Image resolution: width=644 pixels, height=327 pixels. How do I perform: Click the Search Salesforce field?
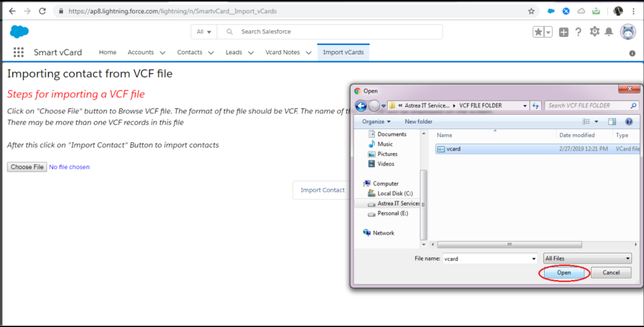330,32
